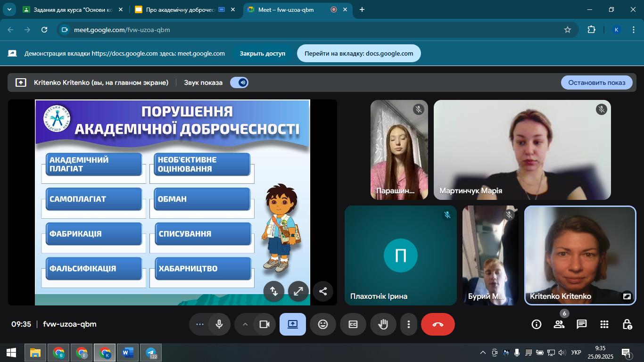The image size is (644, 362).
Task: Click the red leave call button
Action: point(438,324)
